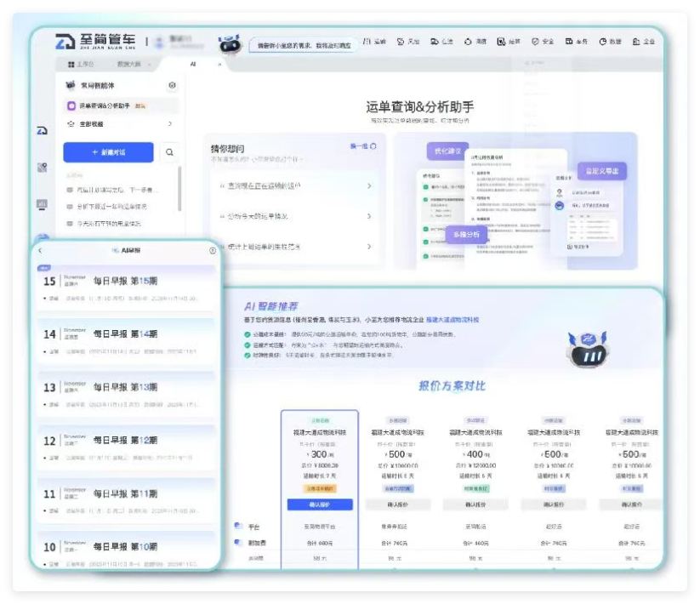Screen dimensions: 700x604
Task: Open the 数据 pie-chart menu in top navigation
Action: [610, 42]
